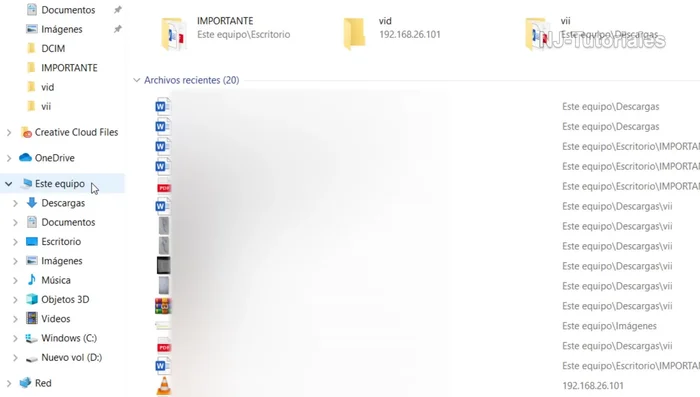
Task: Open the IMPORTANTE frequent folder icon
Action: tap(173, 33)
